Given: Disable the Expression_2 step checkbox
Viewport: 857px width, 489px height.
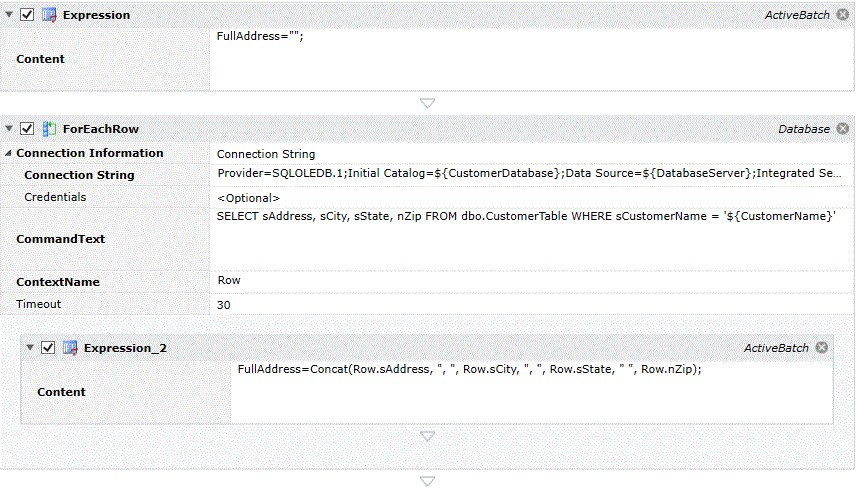Looking at the screenshot, I should (48, 348).
